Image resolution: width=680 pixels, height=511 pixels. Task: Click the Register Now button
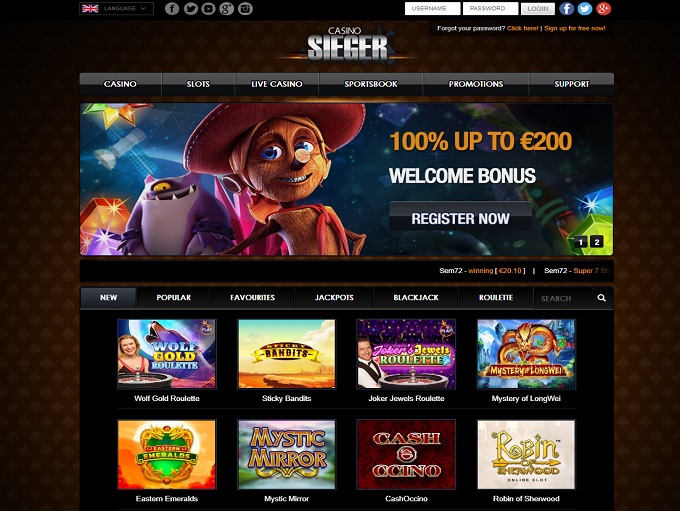coord(461,216)
